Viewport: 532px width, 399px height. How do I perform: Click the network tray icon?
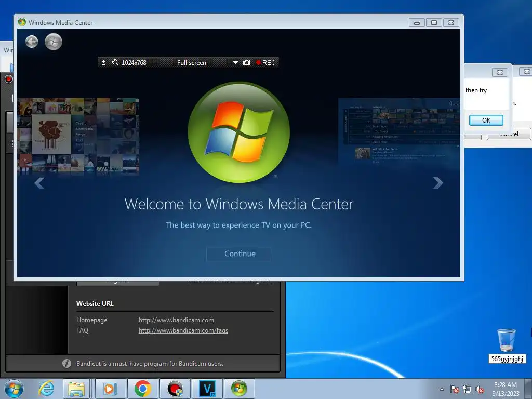[467, 390]
